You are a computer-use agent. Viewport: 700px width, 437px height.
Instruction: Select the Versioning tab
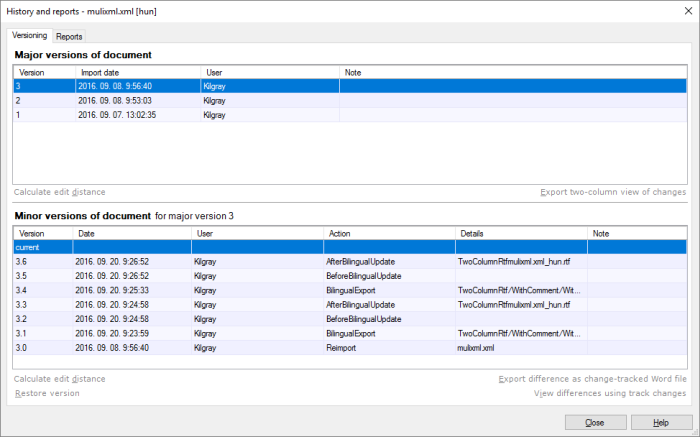[x=29, y=35]
